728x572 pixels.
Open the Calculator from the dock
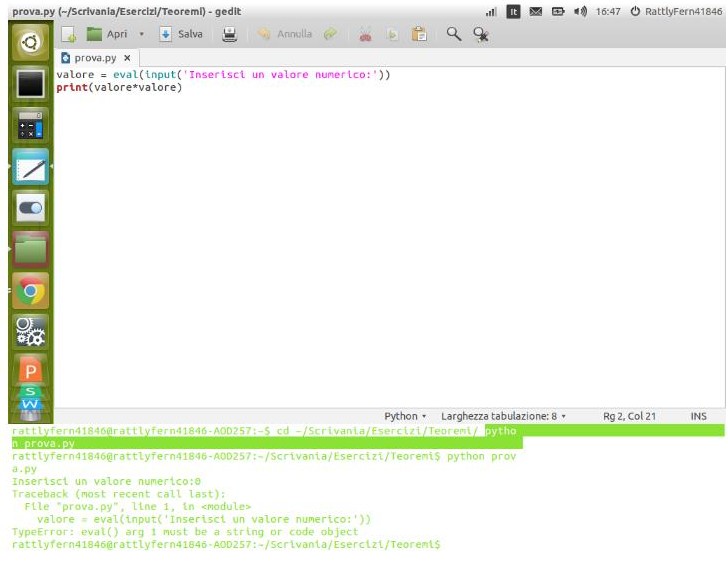pos(31,126)
